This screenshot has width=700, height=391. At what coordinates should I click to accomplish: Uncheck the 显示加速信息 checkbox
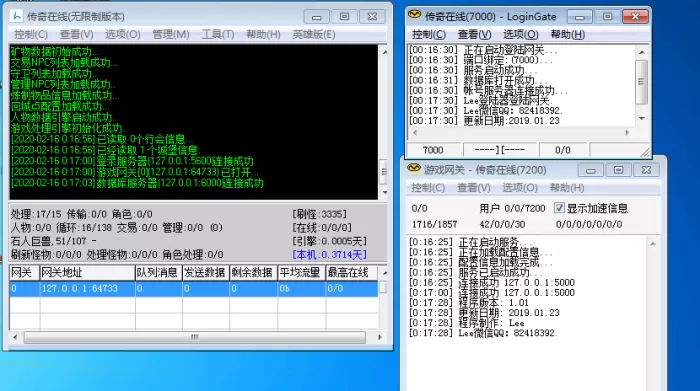(x=559, y=208)
